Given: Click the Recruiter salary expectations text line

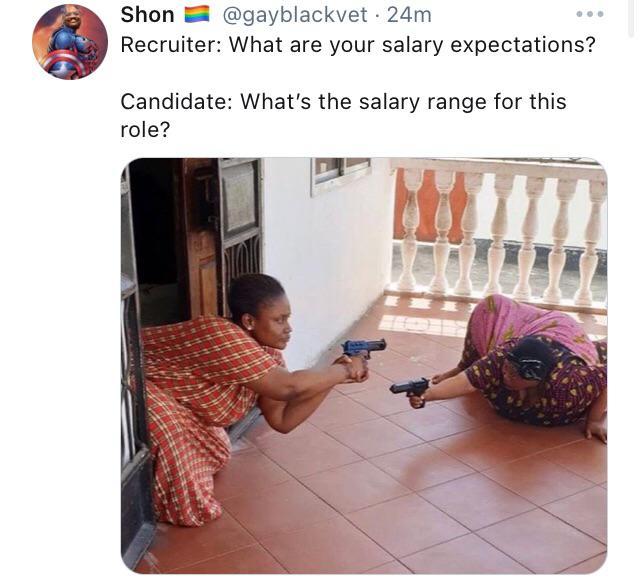Looking at the screenshot, I should tap(358, 44).
